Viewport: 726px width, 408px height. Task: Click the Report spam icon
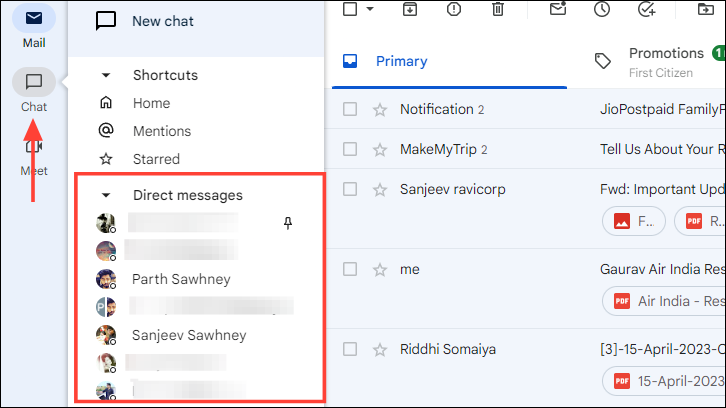[x=454, y=9]
